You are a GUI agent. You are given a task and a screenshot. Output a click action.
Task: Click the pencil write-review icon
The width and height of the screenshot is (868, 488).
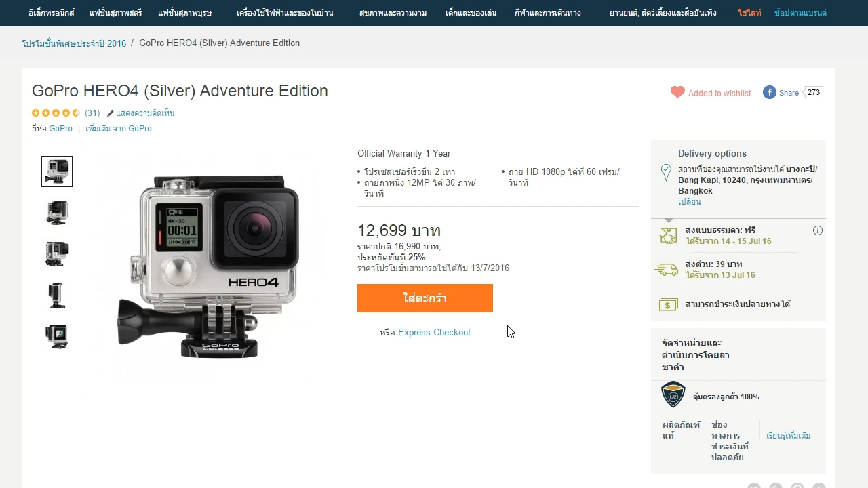pos(110,113)
